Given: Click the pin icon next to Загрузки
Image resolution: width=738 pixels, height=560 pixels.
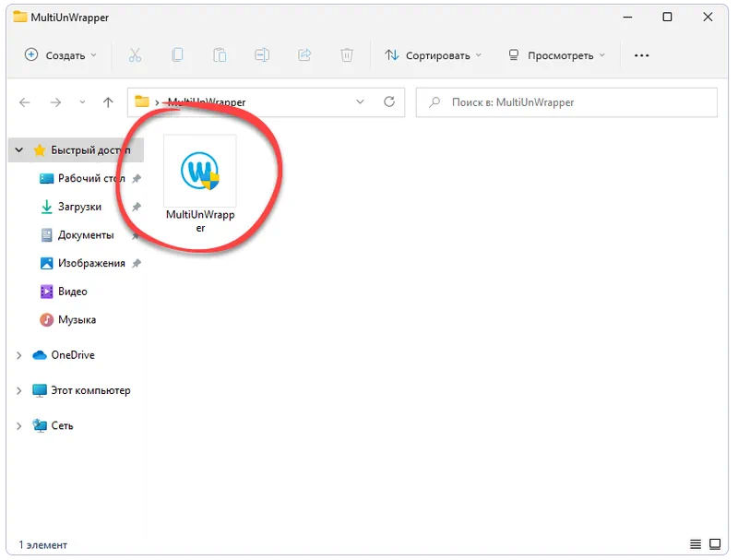Looking at the screenshot, I should 137,207.
